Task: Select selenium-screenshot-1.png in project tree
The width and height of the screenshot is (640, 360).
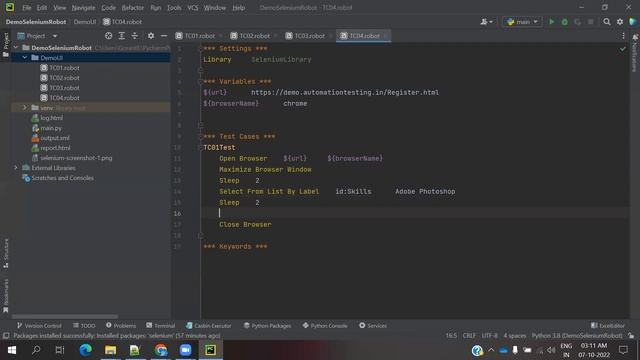Action: tap(76, 158)
